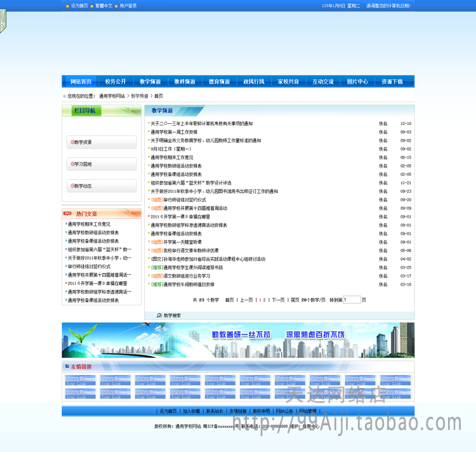The width and height of the screenshot is (476, 452).
Task: Click the 教学频道 breadcrumb link
Action: tap(140, 96)
